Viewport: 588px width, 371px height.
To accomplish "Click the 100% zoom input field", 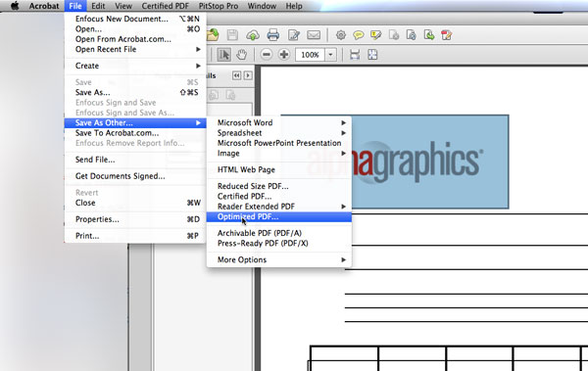I will click(x=310, y=55).
